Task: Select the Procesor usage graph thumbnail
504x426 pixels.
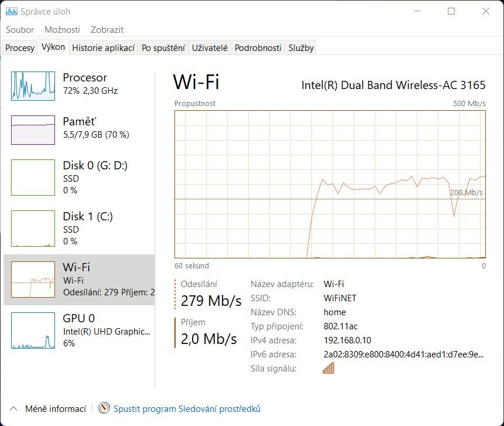Action: [33, 86]
